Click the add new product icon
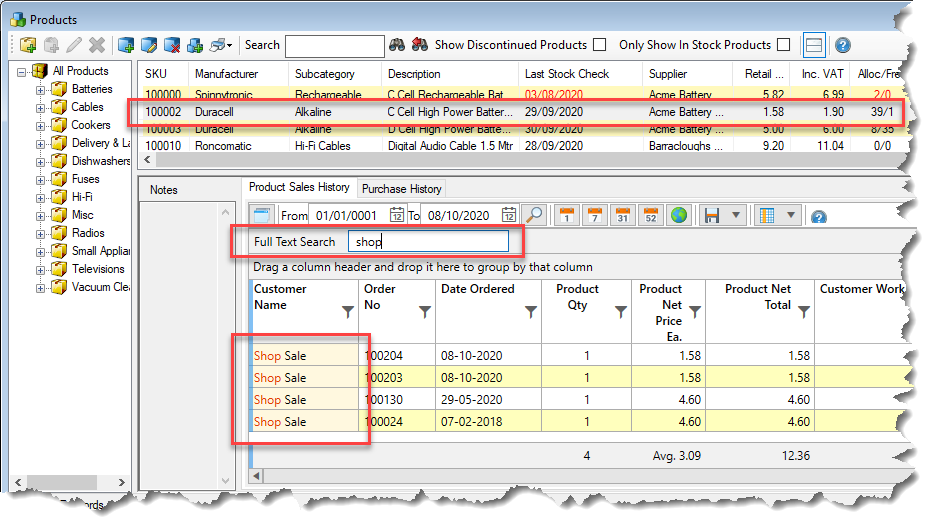Screen dimensions: 938x532 pos(28,45)
